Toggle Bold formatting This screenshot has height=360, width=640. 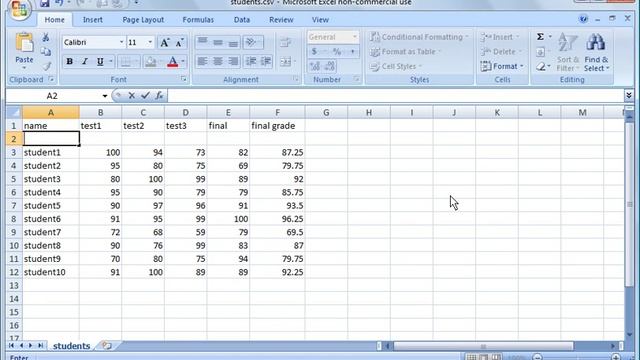tap(69, 62)
